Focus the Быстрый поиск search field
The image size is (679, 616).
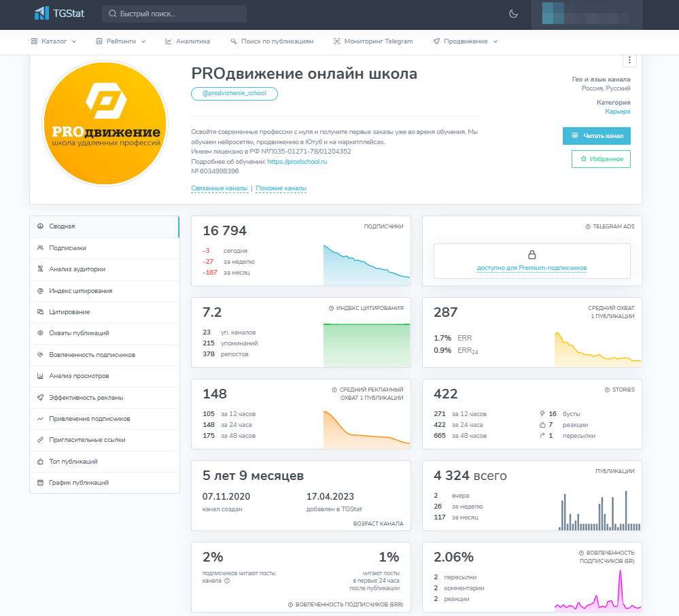click(174, 14)
